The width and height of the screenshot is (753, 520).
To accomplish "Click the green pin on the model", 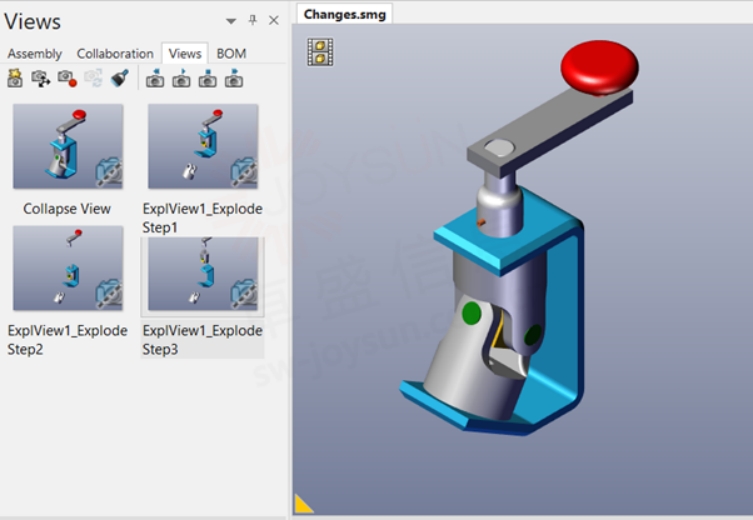I will tap(472, 313).
